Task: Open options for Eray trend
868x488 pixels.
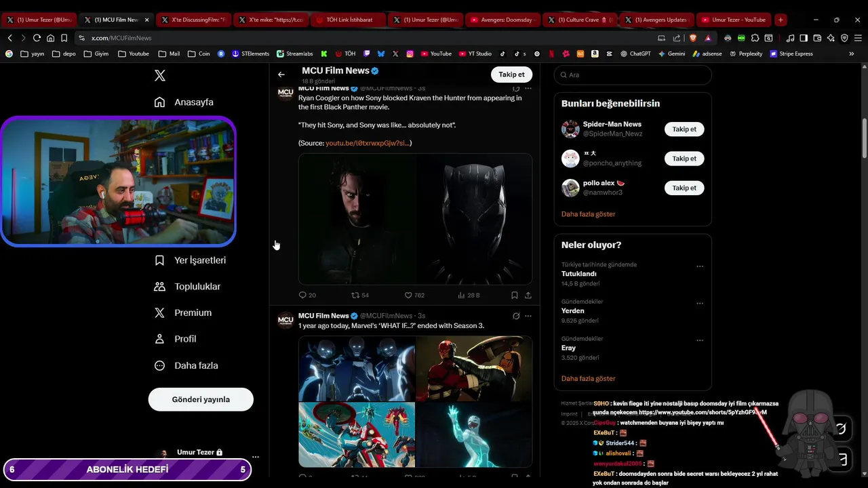Action: 700,340
